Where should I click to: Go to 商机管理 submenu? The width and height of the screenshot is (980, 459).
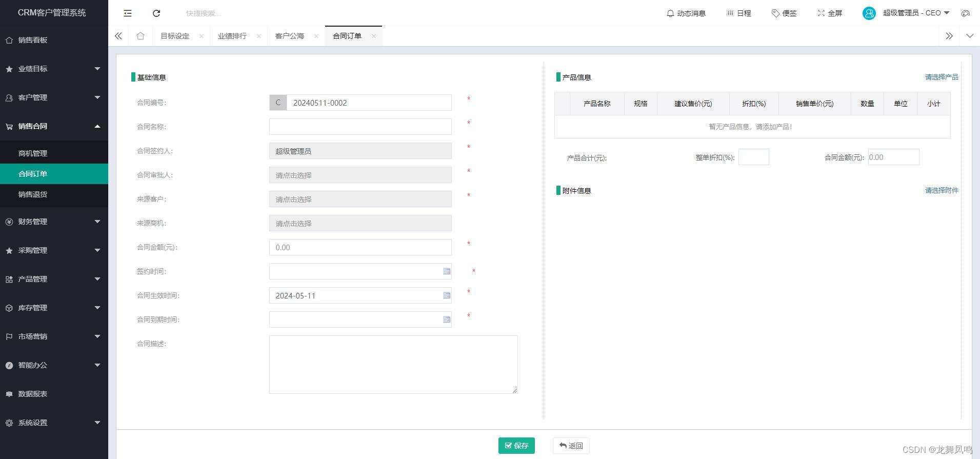pyautogui.click(x=54, y=153)
